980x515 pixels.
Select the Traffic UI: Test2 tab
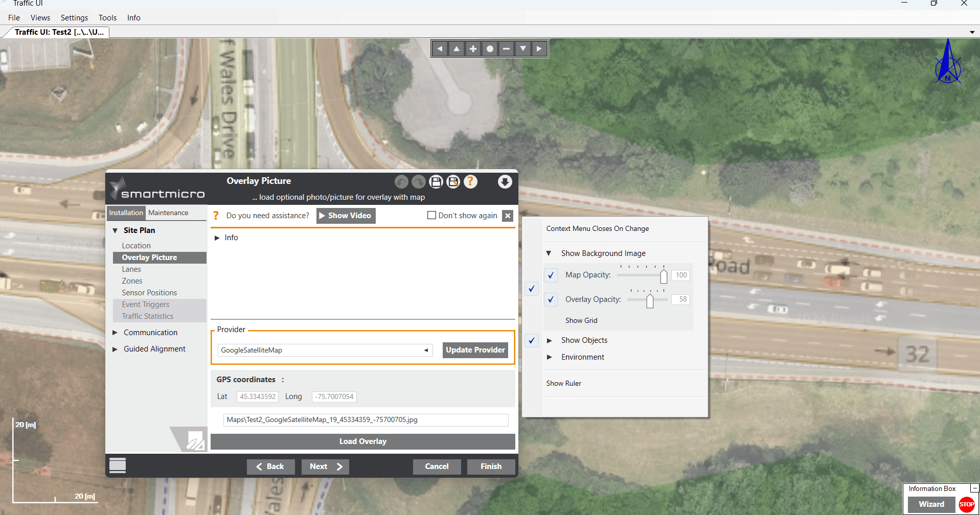coord(59,32)
